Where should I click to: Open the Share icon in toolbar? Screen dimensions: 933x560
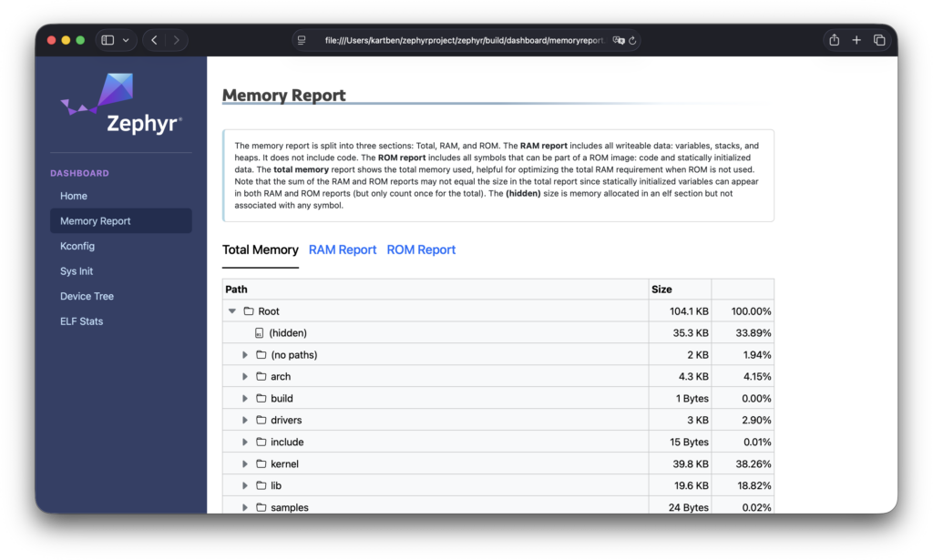[x=834, y=40]
